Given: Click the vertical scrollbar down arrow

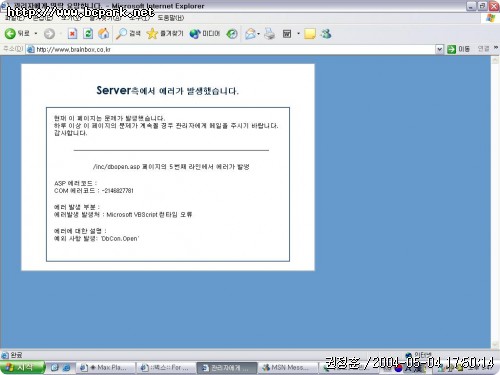Looking at the screenshot, I should [495, 344].
